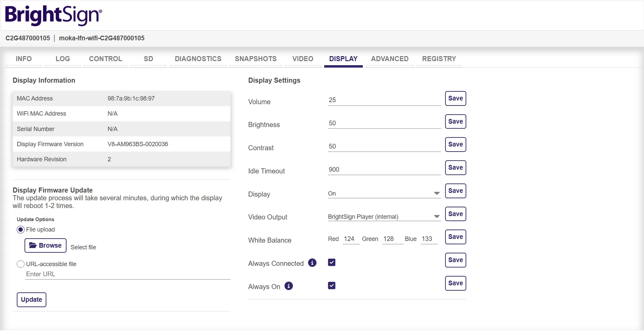
Task: Click the Display Settings heading
Action: point(274,80)
